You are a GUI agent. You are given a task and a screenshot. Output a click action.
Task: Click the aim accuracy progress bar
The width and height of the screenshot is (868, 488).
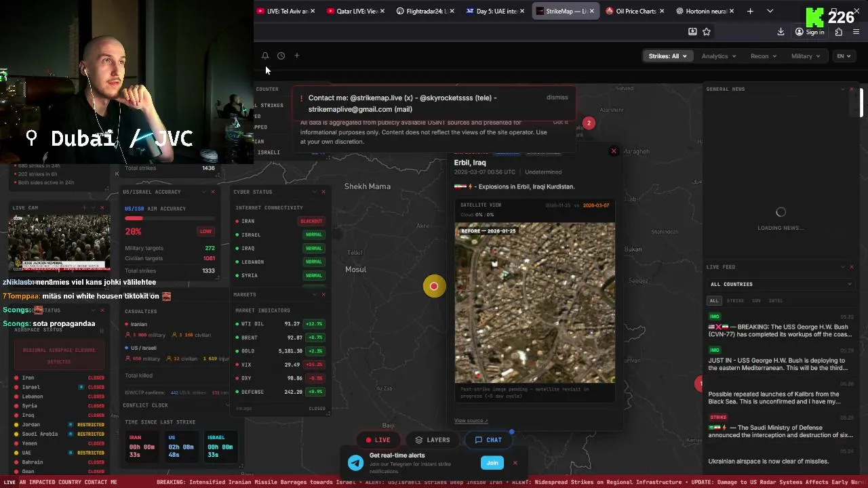pos(170,218)
